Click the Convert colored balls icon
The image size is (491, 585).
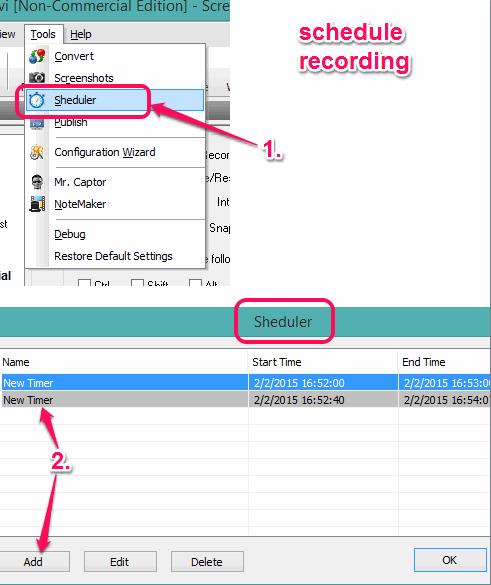(x=37, y=56)
